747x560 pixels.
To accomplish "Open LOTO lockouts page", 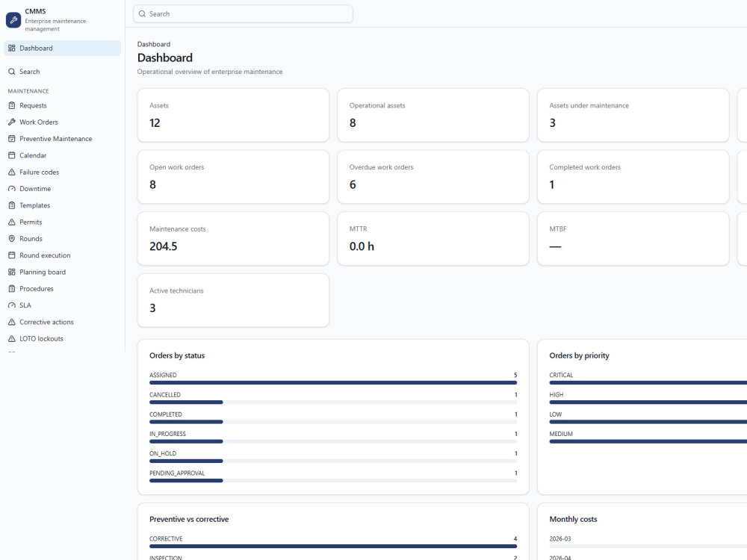I will click(x=63, y=338).
